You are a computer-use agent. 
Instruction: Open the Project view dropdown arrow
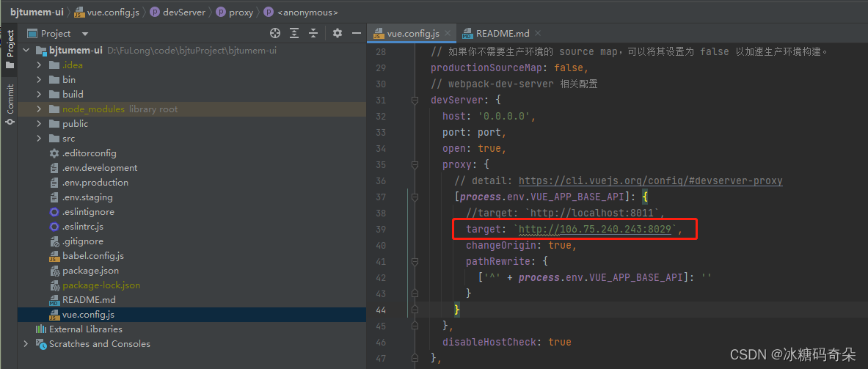[84, 34]
